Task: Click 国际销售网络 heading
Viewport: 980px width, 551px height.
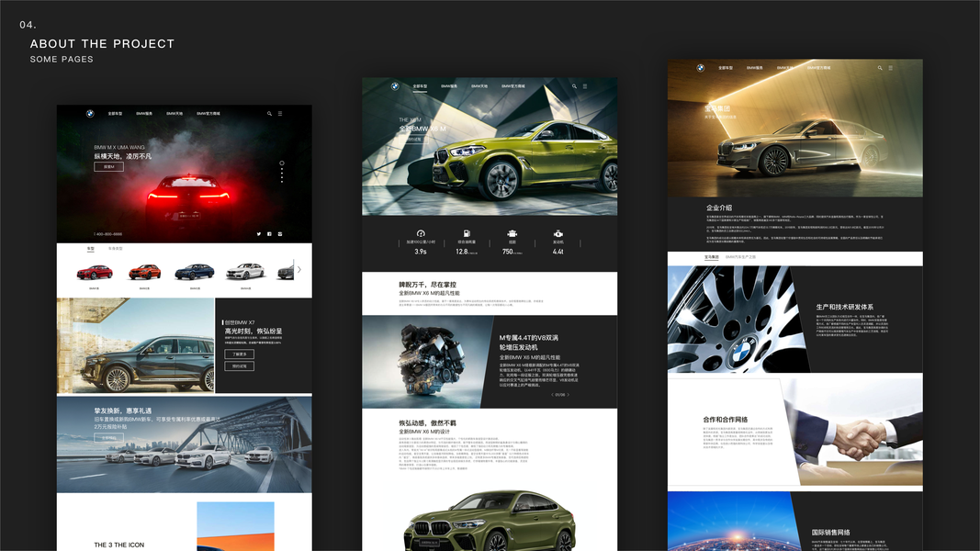Action: 830,533
